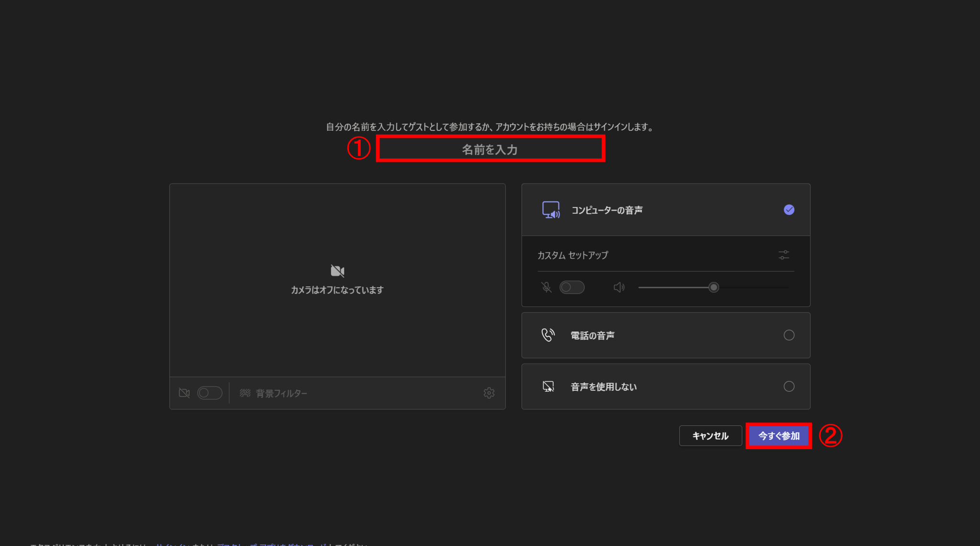Click the background filter icon
980x546 pixels.
pyautogui.click(x=245, y=393)
